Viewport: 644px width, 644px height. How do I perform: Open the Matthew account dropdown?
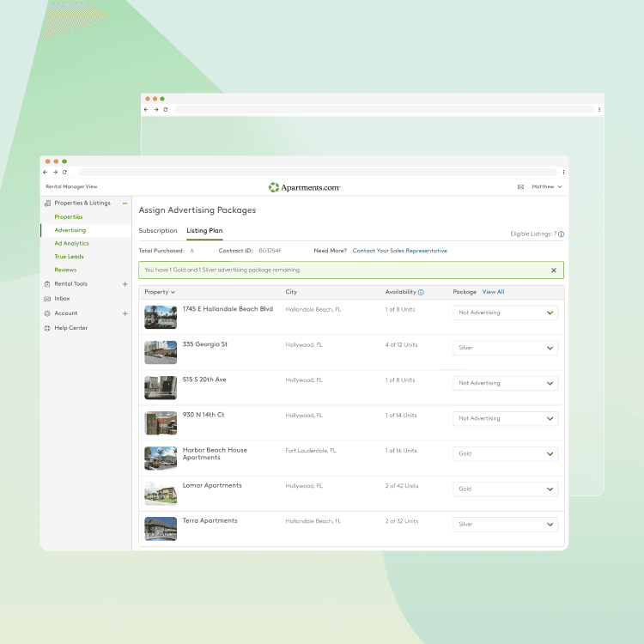coord(547,186)
